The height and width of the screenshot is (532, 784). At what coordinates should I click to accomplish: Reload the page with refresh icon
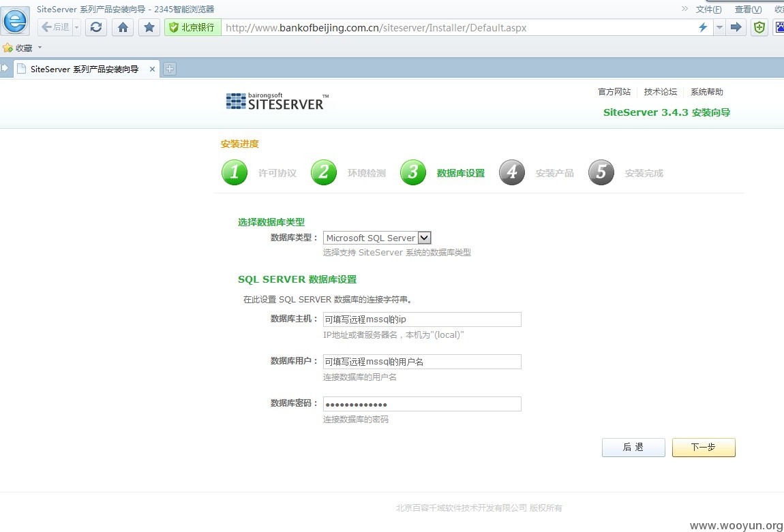tap(96, 27)
